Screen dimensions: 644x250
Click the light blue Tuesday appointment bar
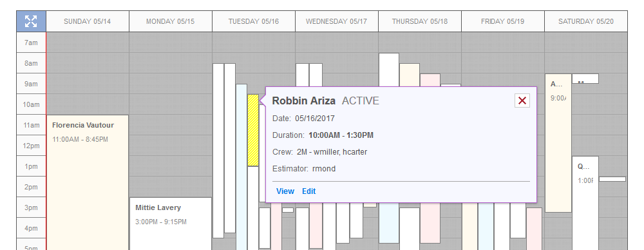click(x=241, y=166)
